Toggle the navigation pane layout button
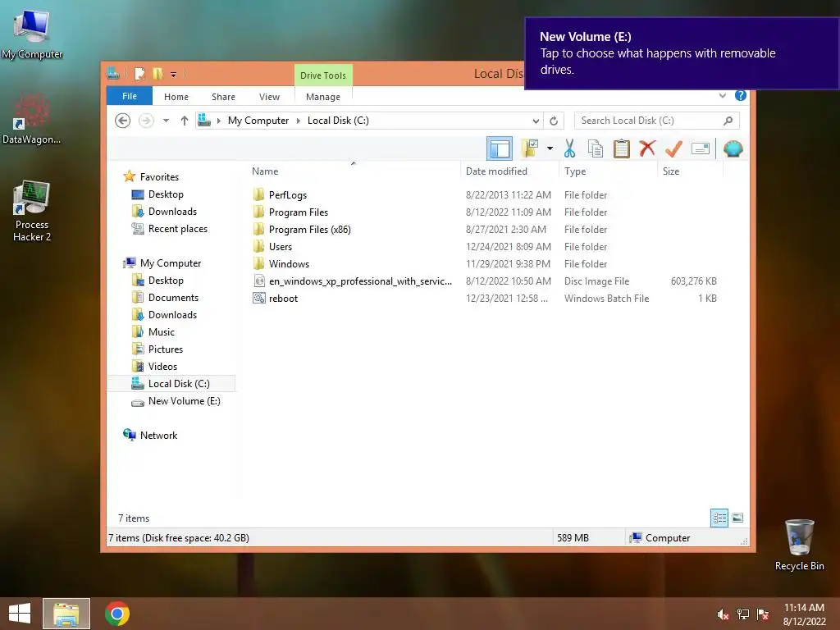Viewport: 840px width, 630px height. tap(500, 148)
